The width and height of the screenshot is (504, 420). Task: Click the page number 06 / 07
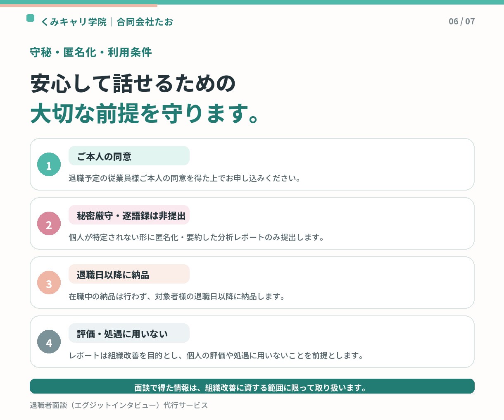pyautogui.click(x=462, y=21)
